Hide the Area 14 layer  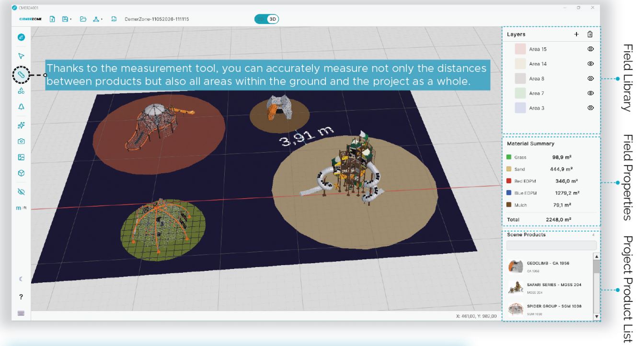(590, 64)
